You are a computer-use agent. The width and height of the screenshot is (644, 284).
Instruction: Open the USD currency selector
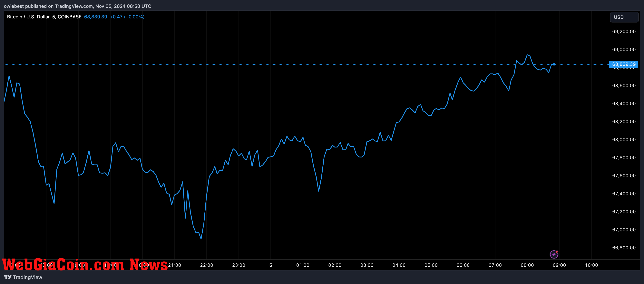click(x=624, y=17)
